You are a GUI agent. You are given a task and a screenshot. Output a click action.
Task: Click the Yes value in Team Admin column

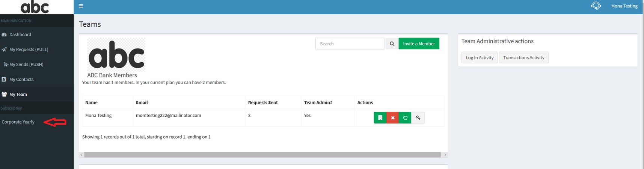[307, 115]
